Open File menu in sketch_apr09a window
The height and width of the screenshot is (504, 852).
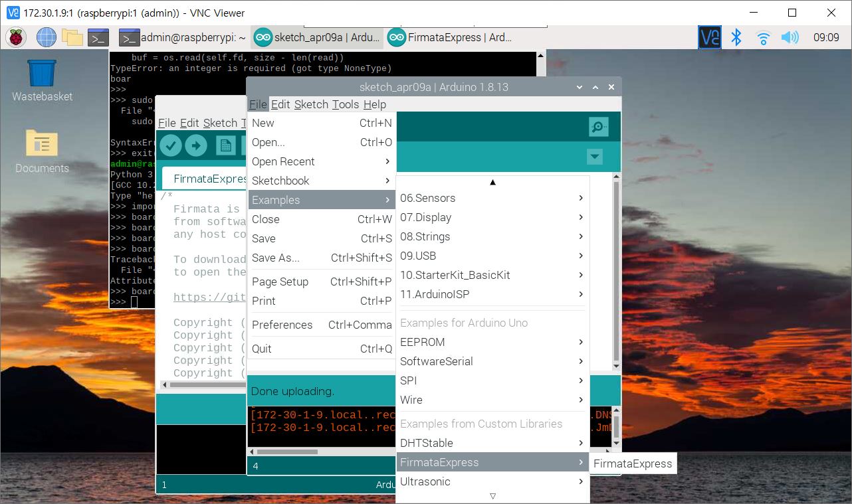pos(258,104)
